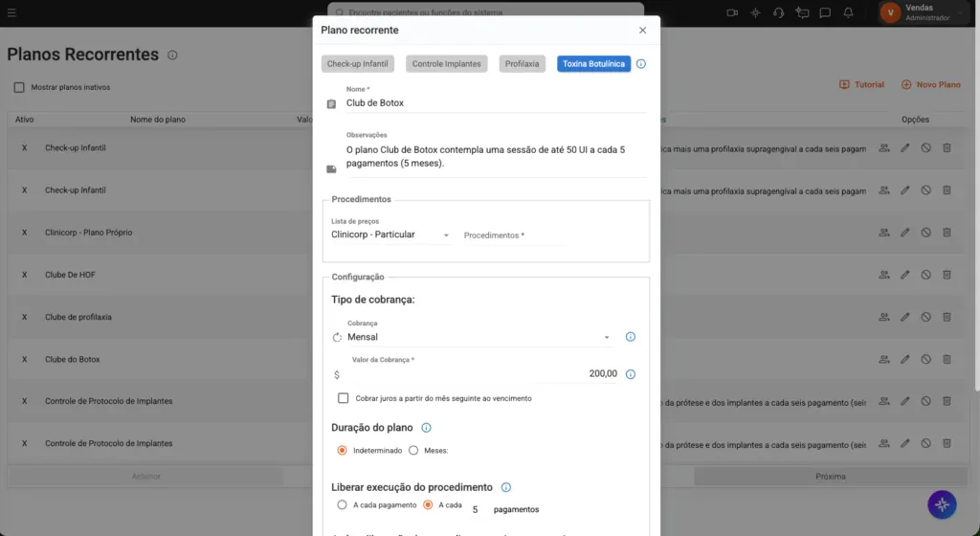Open the Tutorial link

862,84
